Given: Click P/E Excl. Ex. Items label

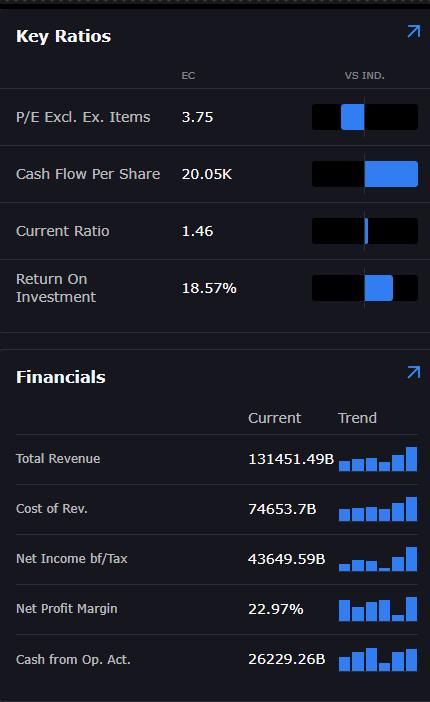Looking at the screenshot, I should (83, 117).
